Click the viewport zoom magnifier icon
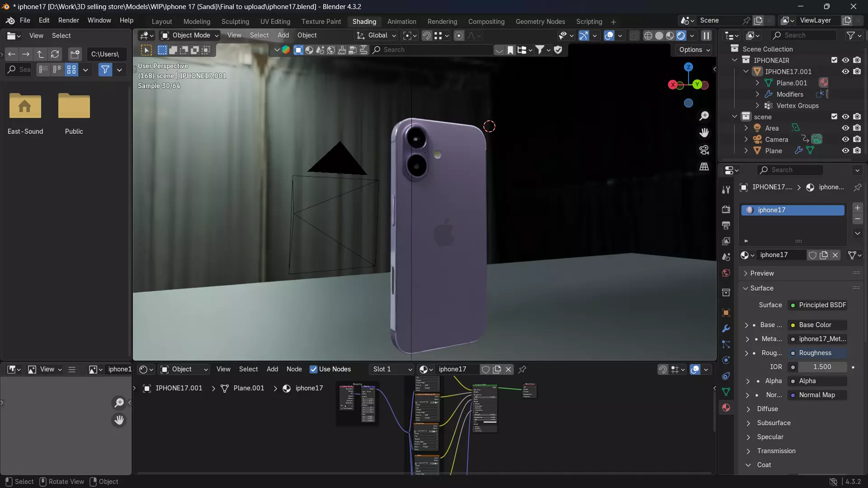Image resolution: width=868 pixels, height=488 pixels. coord(704,116)
